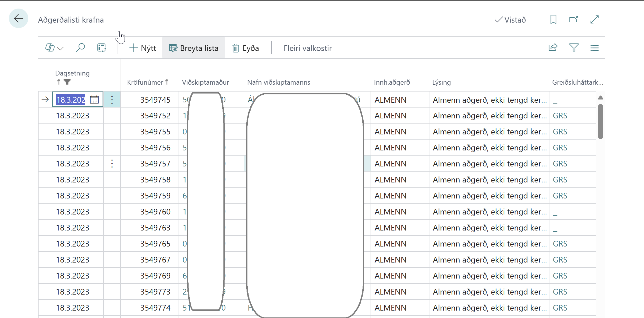Open Copilot dropdown chevron

[x=60, y=48]
